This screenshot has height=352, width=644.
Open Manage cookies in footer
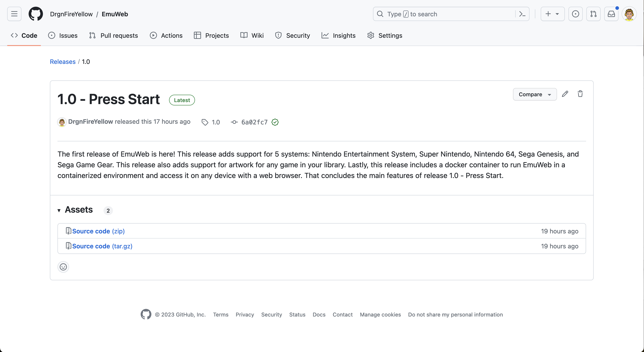click(x=380, y=314)
